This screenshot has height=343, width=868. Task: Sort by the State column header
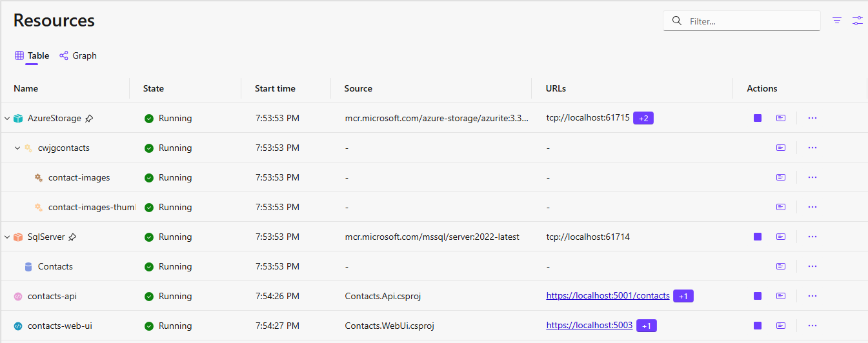(154, 88)
